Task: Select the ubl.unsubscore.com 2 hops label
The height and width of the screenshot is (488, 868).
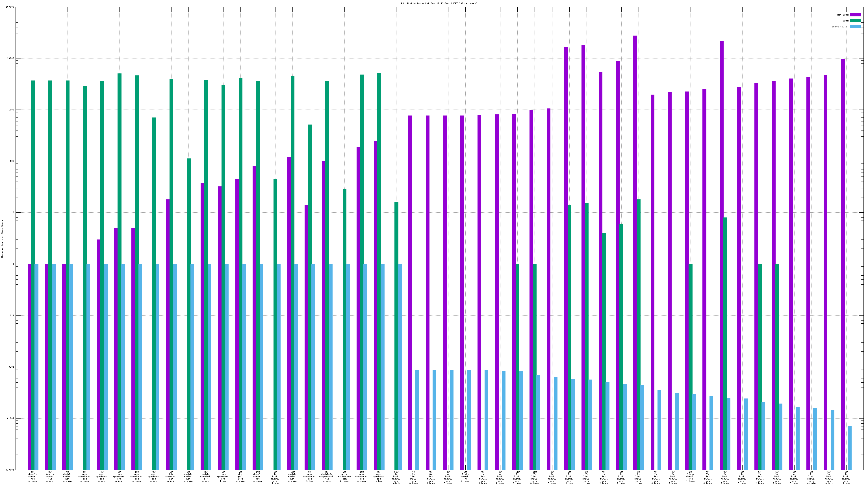Action: [x=344, y=476]
